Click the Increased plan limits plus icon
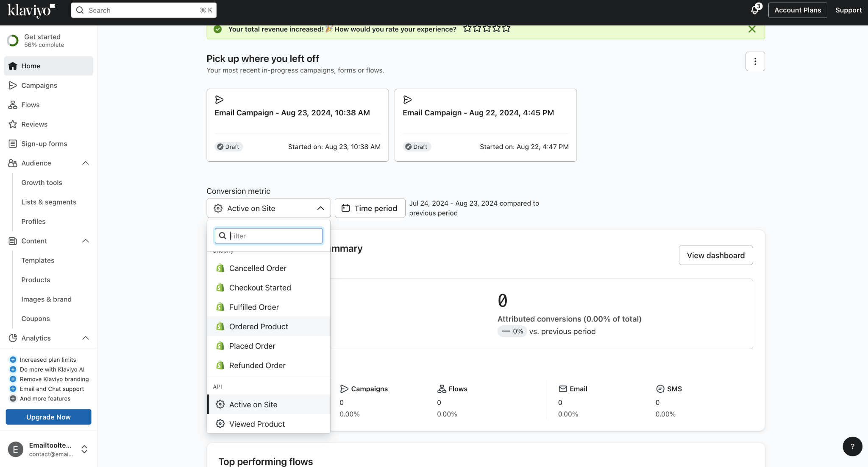 pyautogui.click(x=13, y=360)
